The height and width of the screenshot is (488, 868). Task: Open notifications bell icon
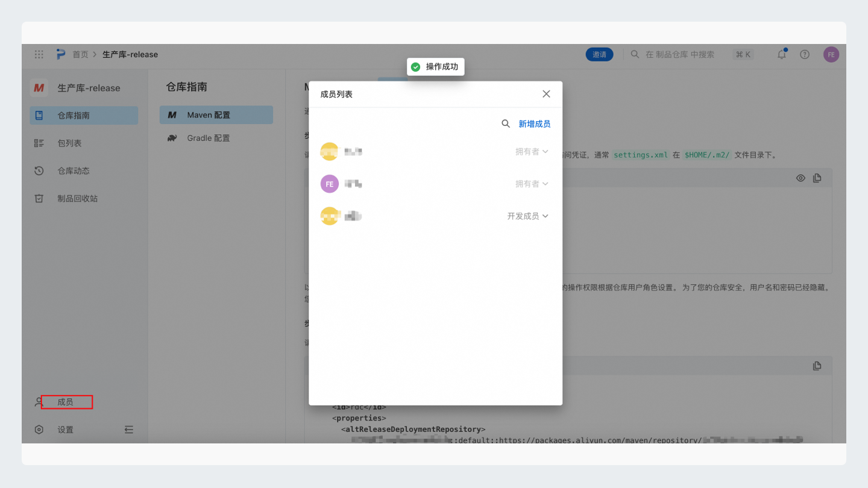782,54
